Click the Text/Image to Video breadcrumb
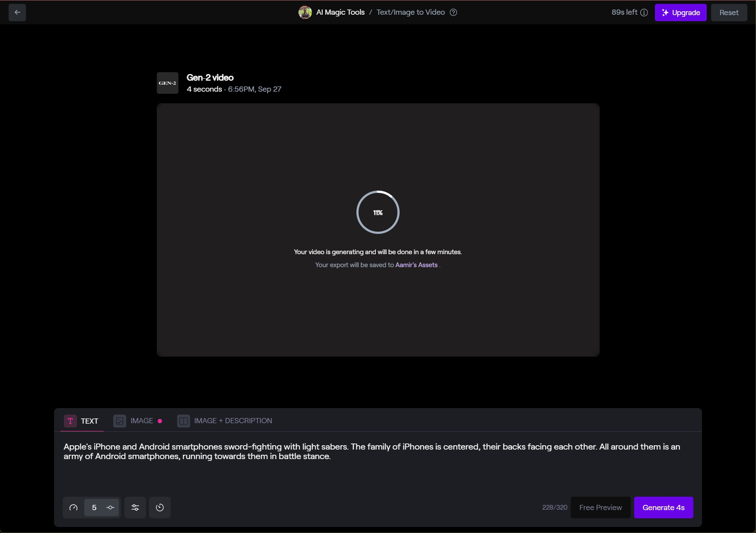The height and width of the screenshot is (533, 756). coord(411,13)
